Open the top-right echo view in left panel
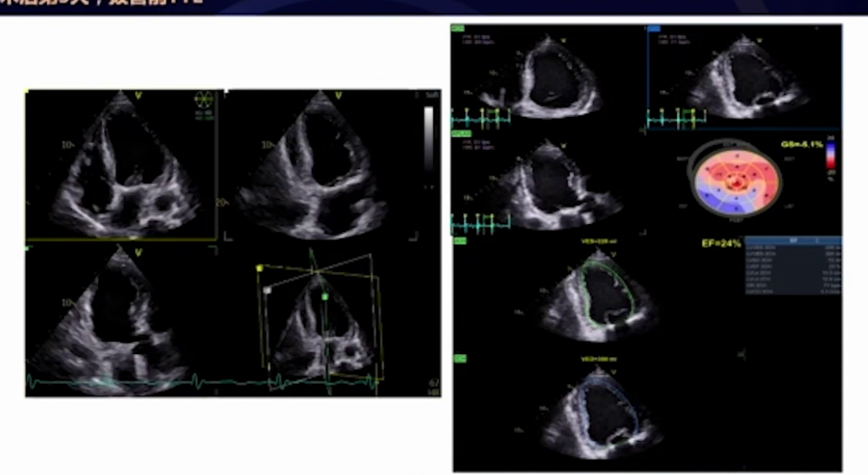This screenshot has height=475, width=868. pyautogui.click(x=319, y=165)
